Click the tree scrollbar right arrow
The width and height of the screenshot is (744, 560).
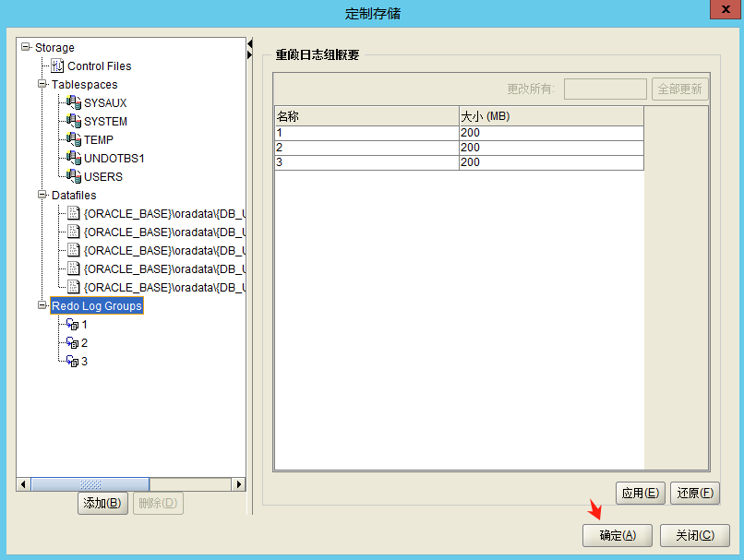click(x=239, y=484)
